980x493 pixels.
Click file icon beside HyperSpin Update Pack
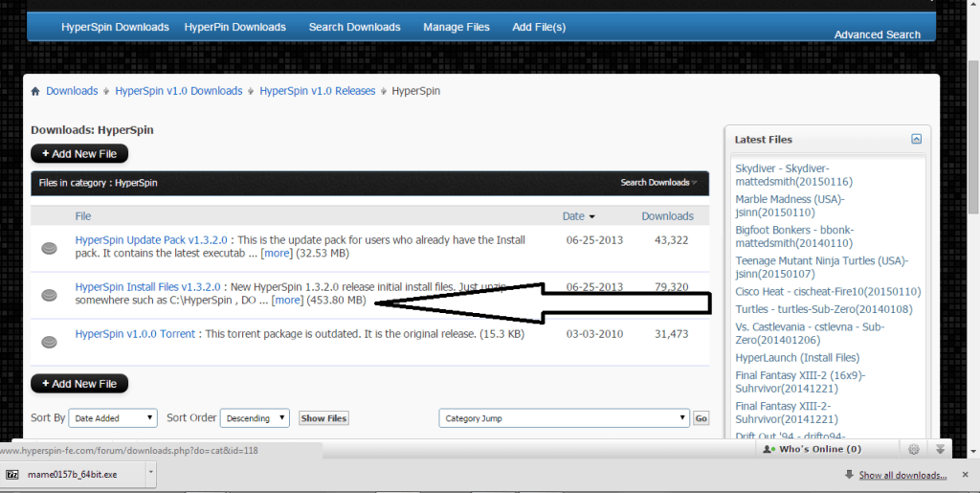coord(50,249)
